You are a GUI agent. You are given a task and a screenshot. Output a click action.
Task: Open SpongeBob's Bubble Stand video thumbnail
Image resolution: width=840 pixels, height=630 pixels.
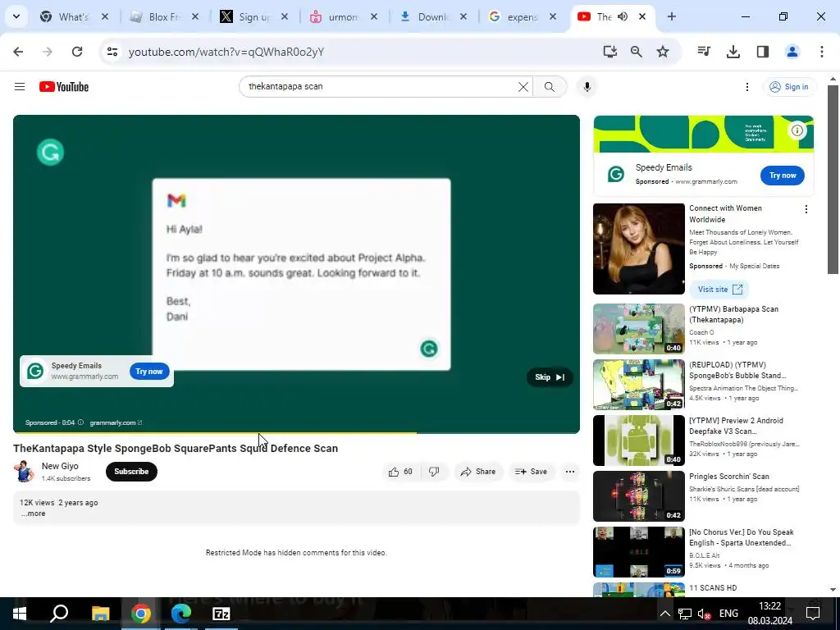(x=638, y=385)
